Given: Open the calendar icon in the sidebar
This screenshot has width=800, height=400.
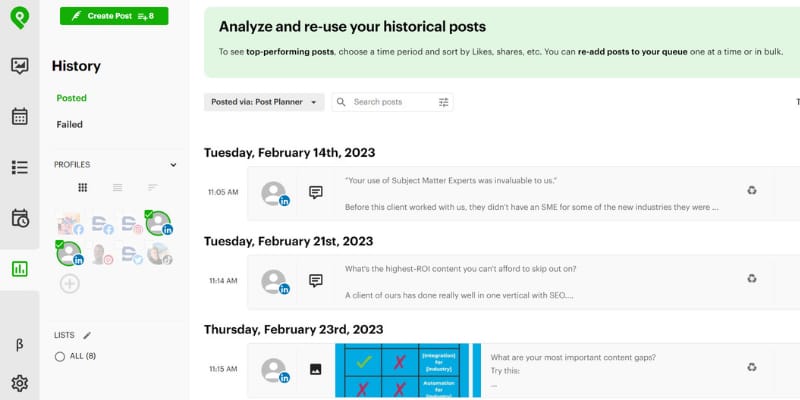Looking at the screenshot, I should coord(19,116).
